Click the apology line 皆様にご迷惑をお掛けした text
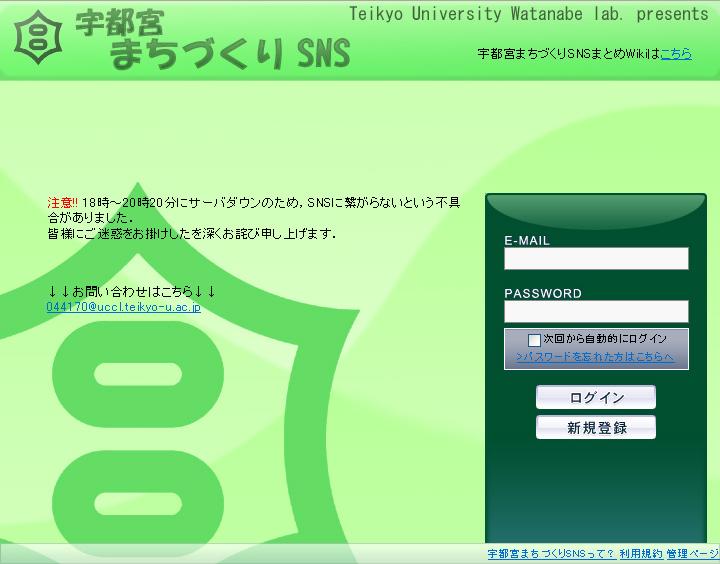The height and width of the screenshot is (564, 720). coord(192,234)
